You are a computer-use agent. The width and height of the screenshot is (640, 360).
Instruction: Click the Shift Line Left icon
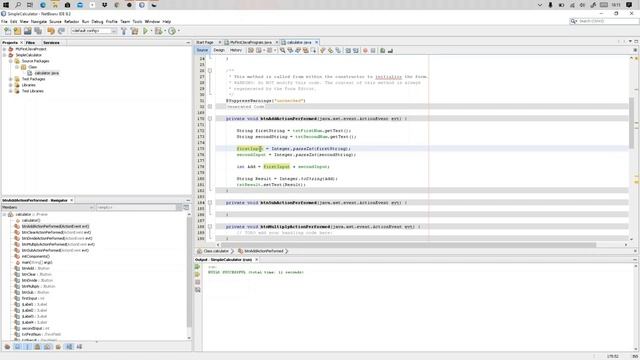tap(348, 51)
